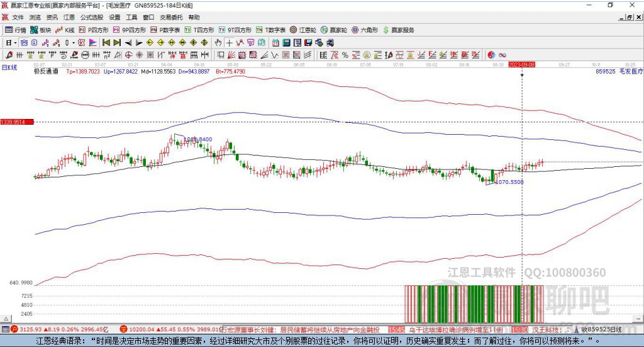Click the 10200.04 index status entry
The height and width of the screenshot is (347, 644).
(x=170, y=329)
